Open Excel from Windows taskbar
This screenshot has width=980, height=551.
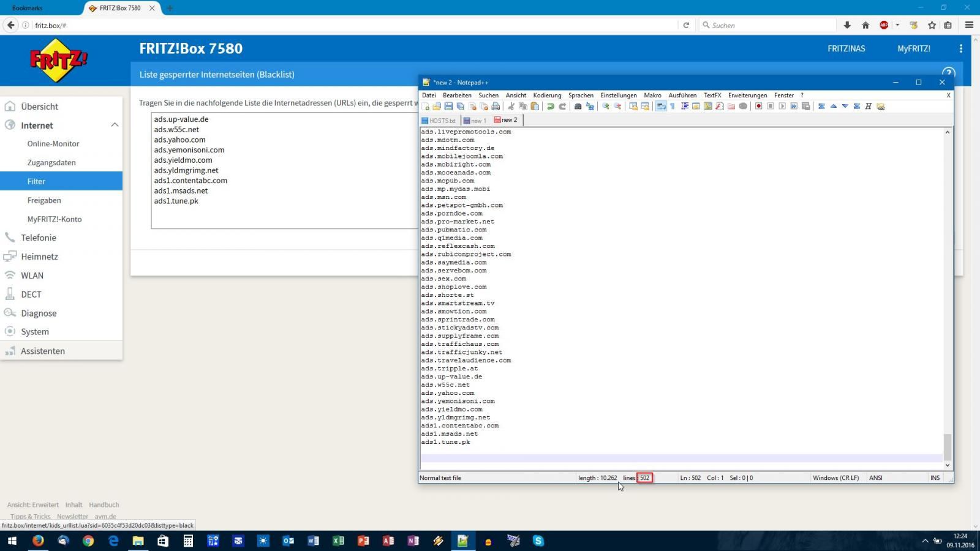tap(338, 541)
